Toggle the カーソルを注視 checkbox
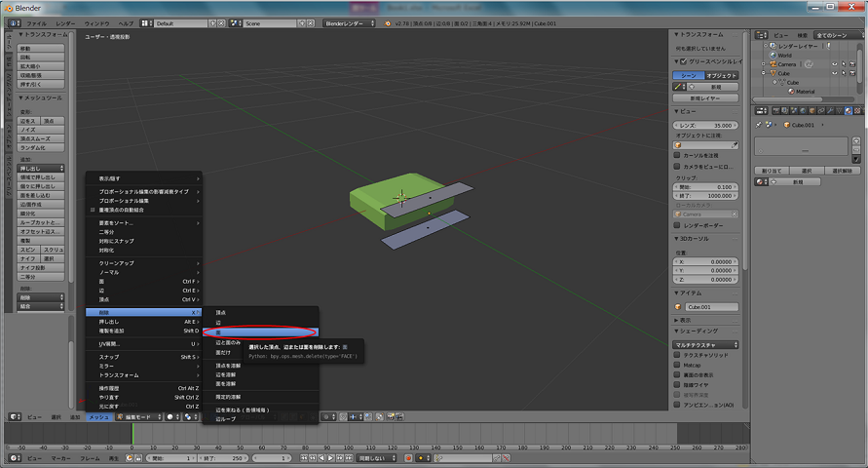The width and height of the screenshot is (868, 468). (x=679, y=155)
